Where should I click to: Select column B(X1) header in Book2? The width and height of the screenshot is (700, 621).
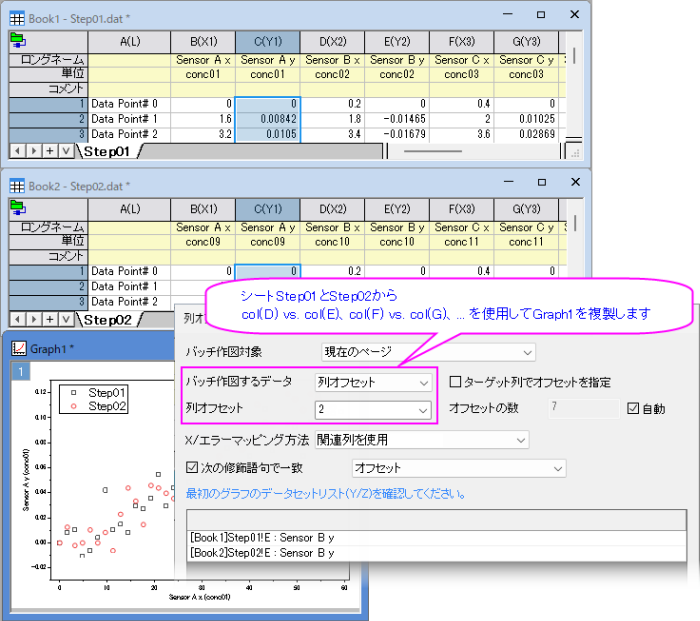point(204,209)
